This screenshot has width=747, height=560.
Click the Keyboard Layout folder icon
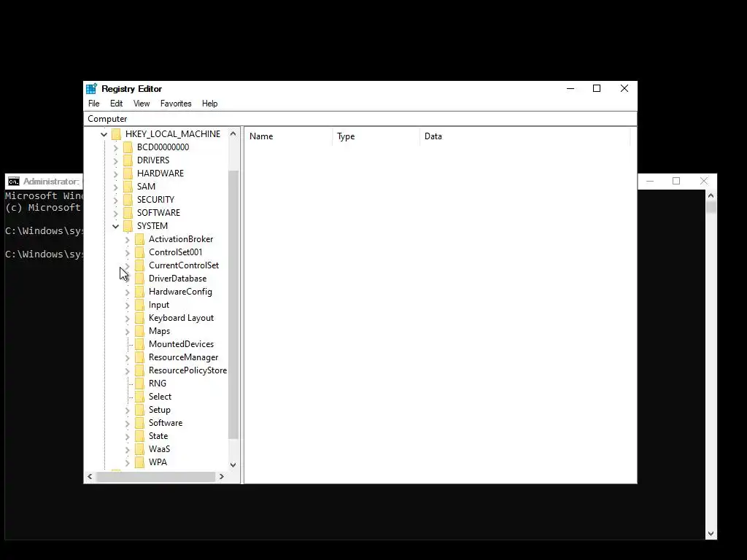click(x=139, y=318)
